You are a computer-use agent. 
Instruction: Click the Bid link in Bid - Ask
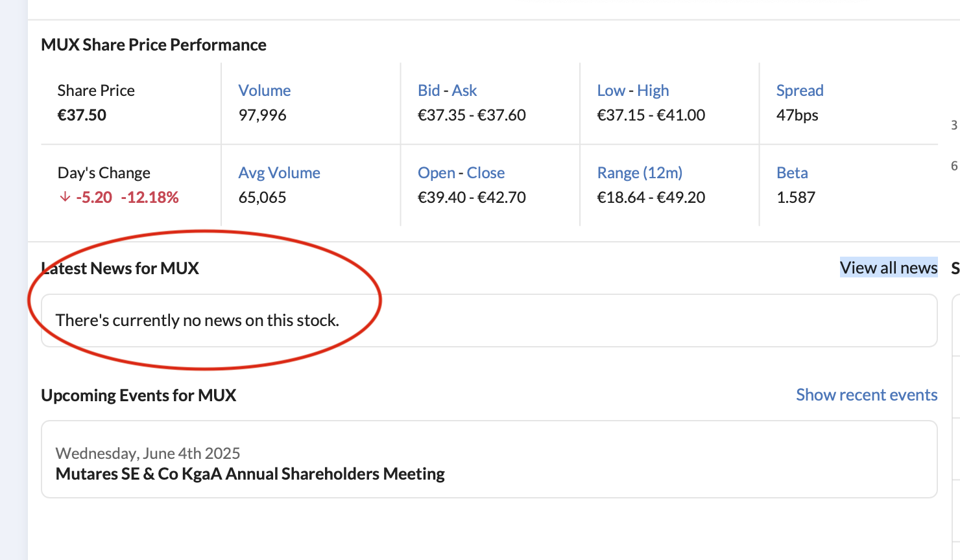pyautogui.click(x=429, y=91)
